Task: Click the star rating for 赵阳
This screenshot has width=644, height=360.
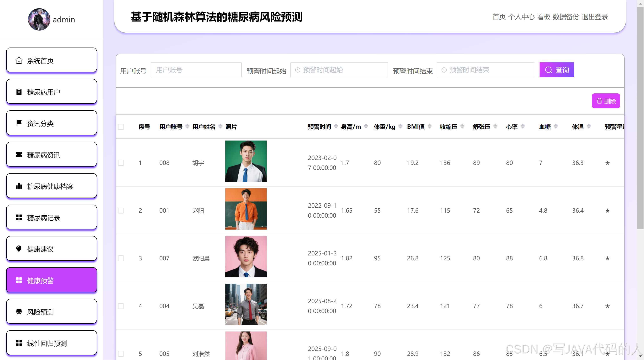Action: coord(607,211)
